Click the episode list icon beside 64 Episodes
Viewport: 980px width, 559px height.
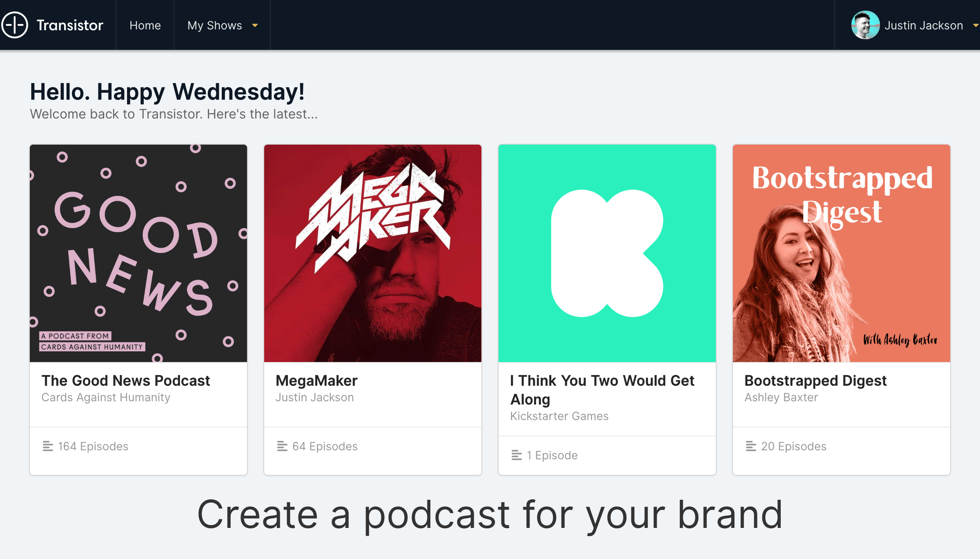[x=282, y=446]
